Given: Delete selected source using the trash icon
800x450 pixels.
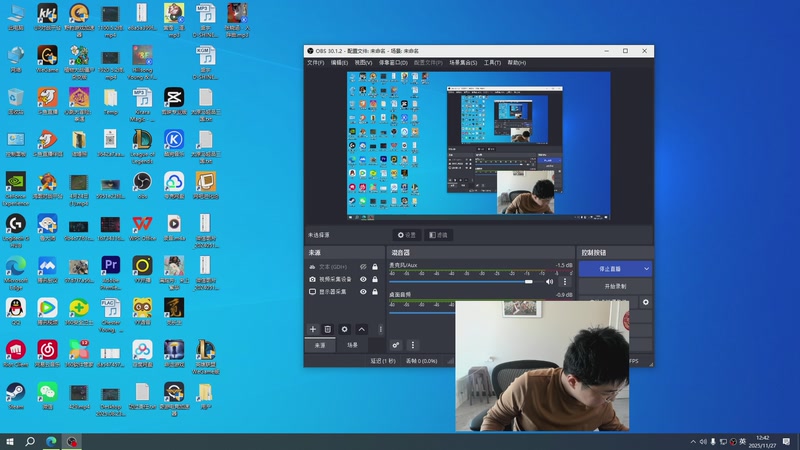Looking at the screenshot, I should 328,329.
